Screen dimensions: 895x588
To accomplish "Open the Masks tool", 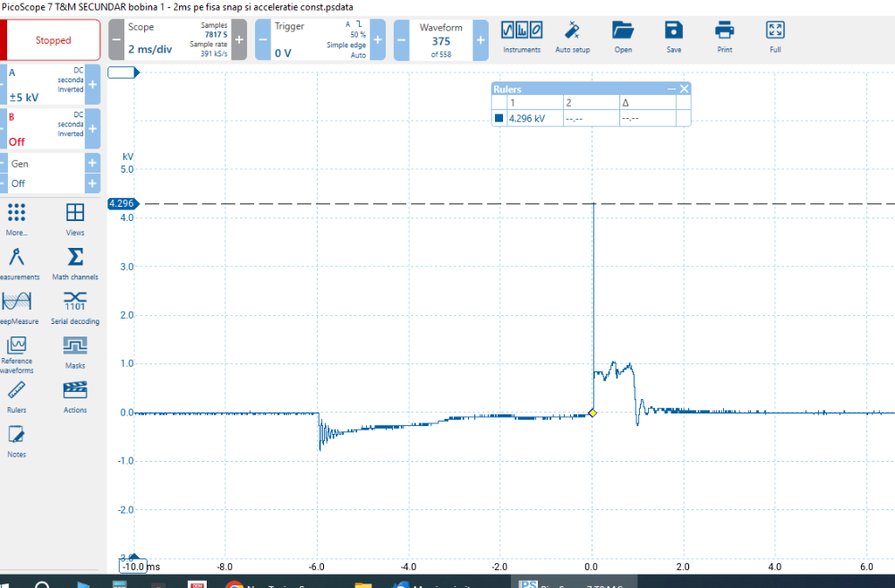I will tap(75, 352).
